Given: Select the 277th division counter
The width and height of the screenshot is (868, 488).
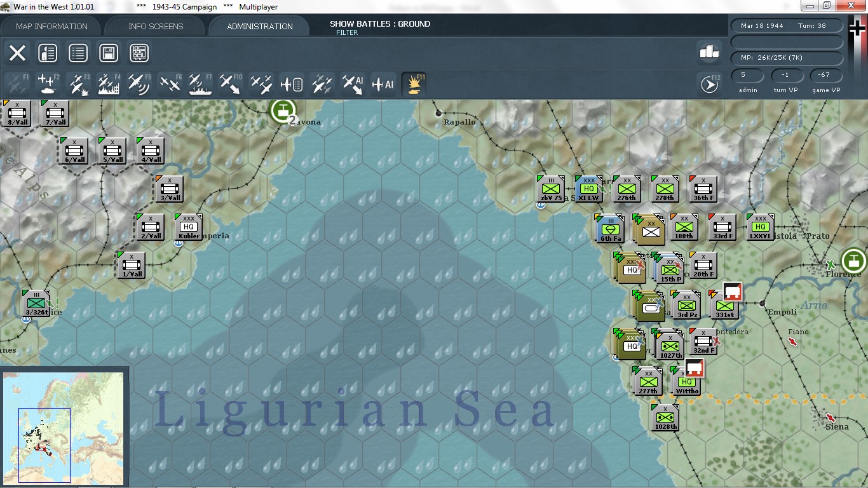Looking at the screenshot, I should [x=649, y=381].
